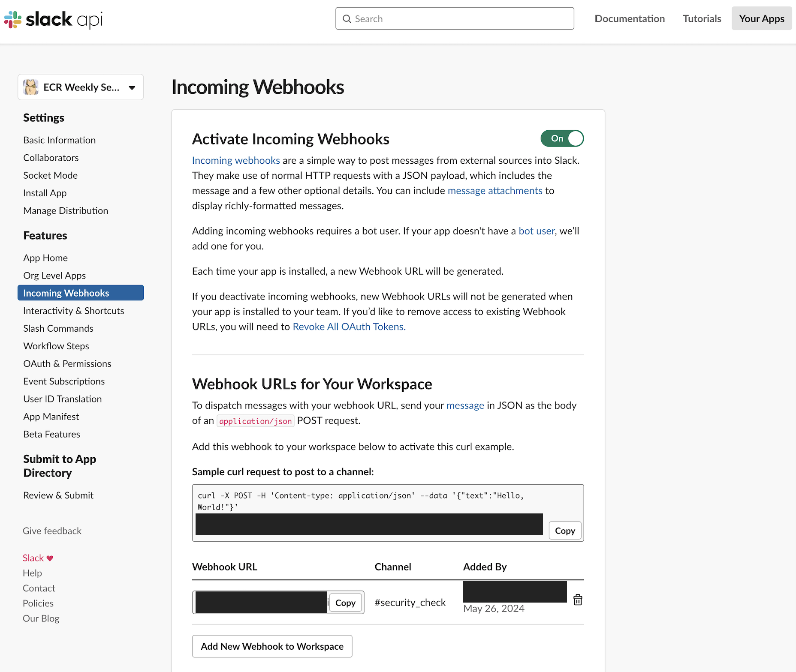The image size is (796, 672).
Task: Navigate to App Home in the sidebar
Action: coord(45,258)
